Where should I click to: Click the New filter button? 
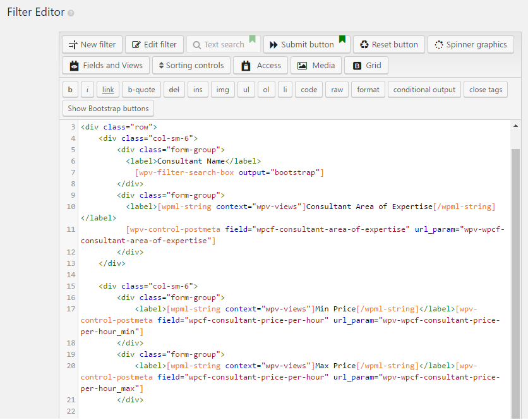pyautogui.click(x=92, y=44)
